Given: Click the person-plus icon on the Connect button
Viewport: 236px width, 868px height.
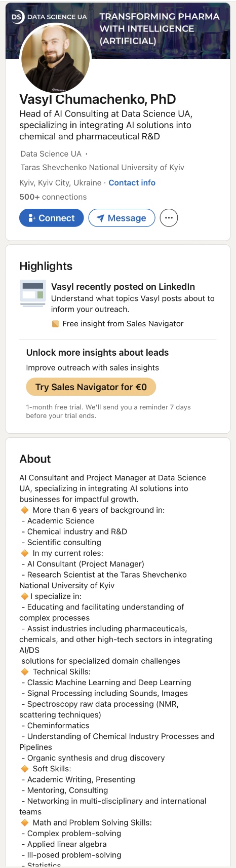Looking at the screenshot, I should (31, 218).
